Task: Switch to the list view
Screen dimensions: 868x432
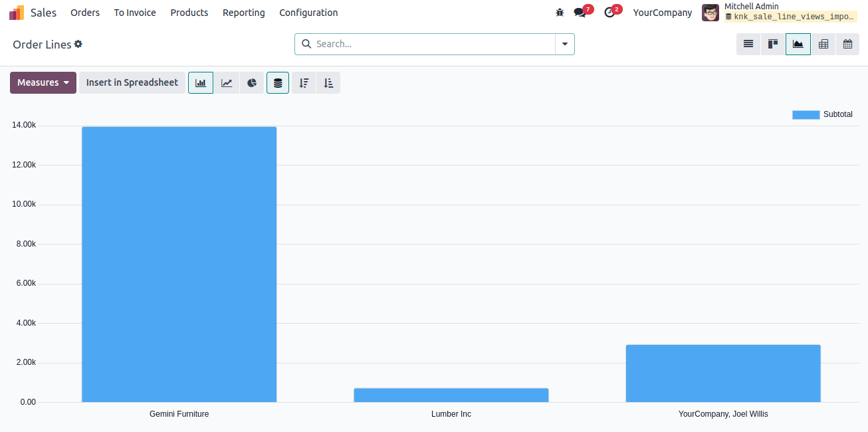Action: (x=748, y=44)
